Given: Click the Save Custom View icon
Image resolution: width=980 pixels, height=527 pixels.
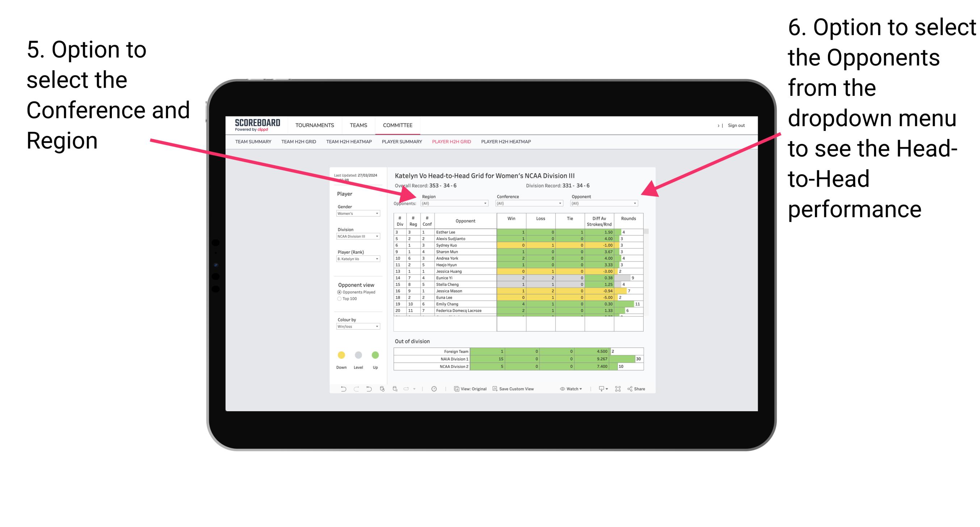Looking at the screenshot, I should [x=495, y=390].
